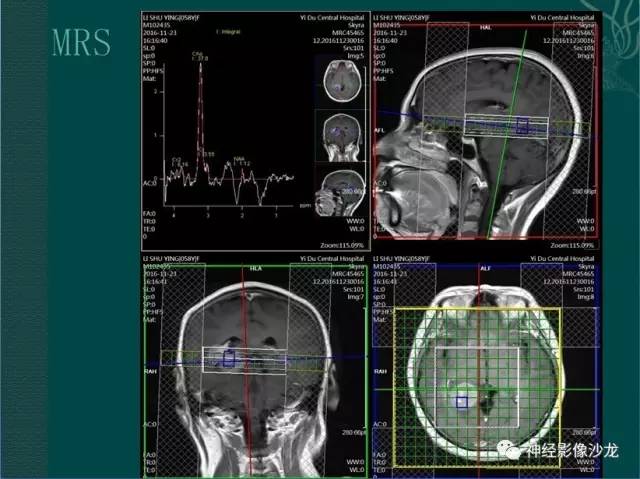Click the blue voxel box on coronal image
Image resolution: width=640 pixels, height=479 pixels.
(x=229, y=358)
